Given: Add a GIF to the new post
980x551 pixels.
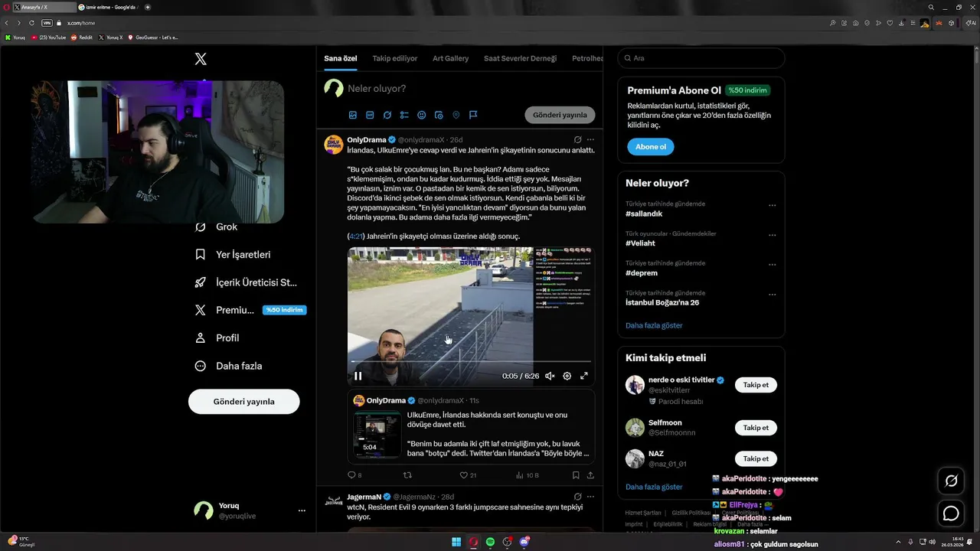Looking at the screenshot, I should [370, 115].
